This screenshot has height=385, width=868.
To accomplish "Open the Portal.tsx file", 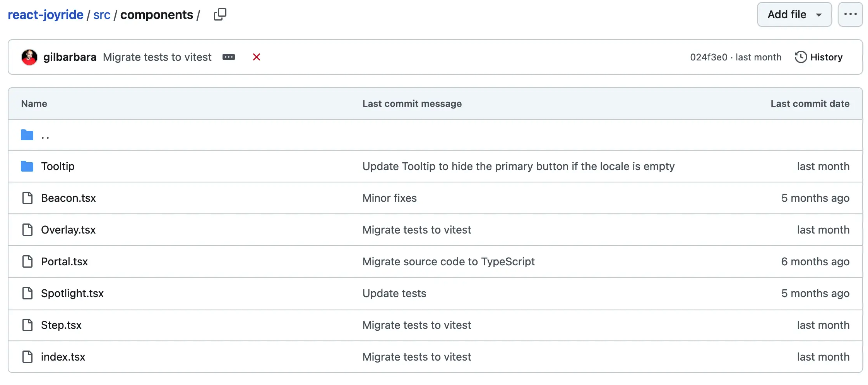I will pyautogui.click(x=64, y=262).
